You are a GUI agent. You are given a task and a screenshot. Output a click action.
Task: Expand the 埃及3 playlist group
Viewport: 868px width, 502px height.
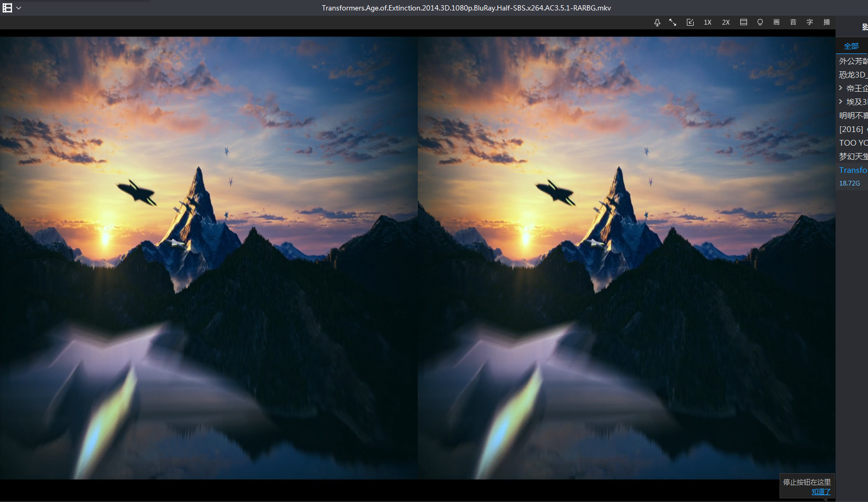point(841,102)
